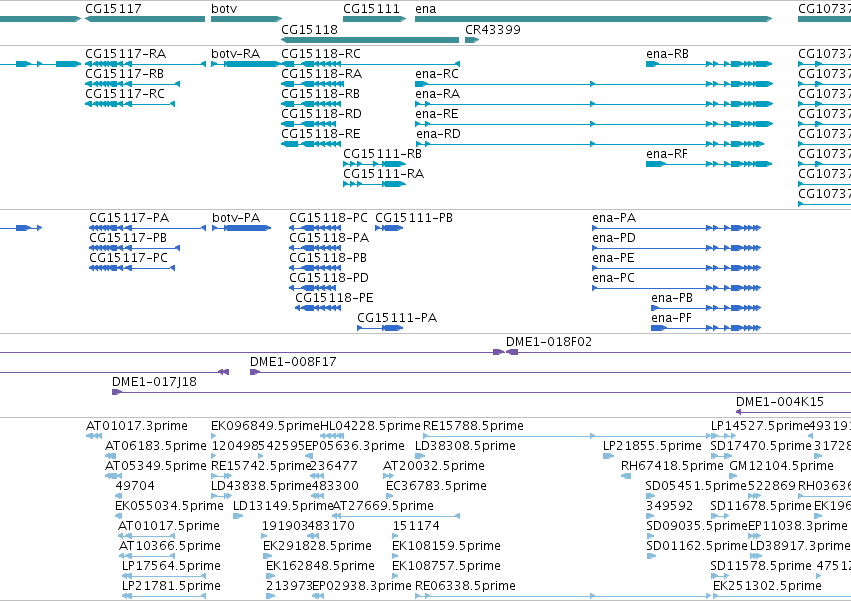Select protein label ena-PB
This screenshot has height=601, width=851.
672,299
